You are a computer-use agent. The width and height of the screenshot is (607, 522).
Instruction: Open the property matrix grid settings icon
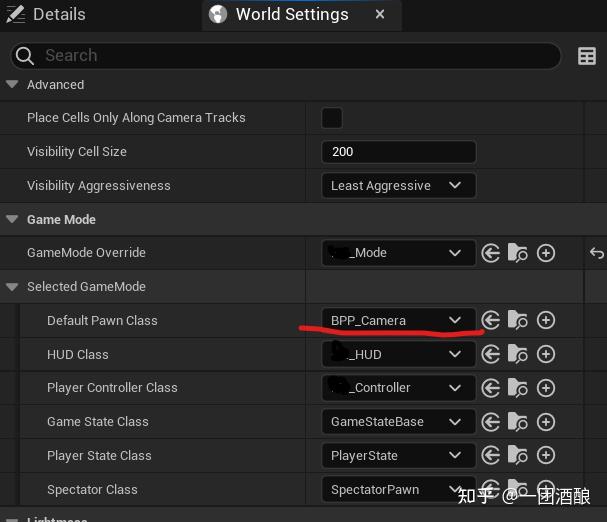[587, 56]
